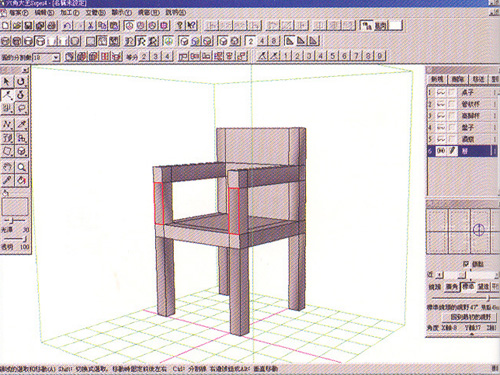Click the horizontal scrollbar in view panel

pyautogui.click(x=467, y=275)
